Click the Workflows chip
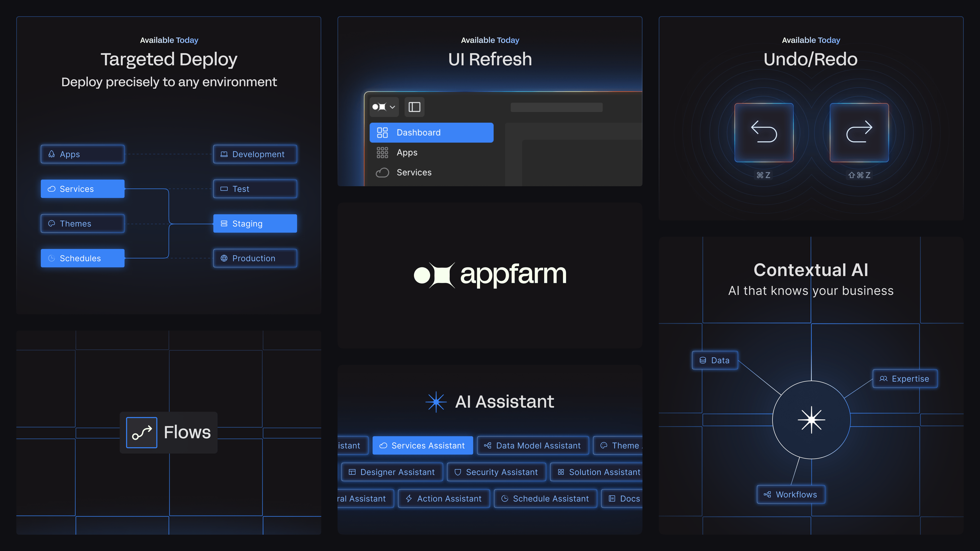980x551 pixels. click(x=791, y=494)
